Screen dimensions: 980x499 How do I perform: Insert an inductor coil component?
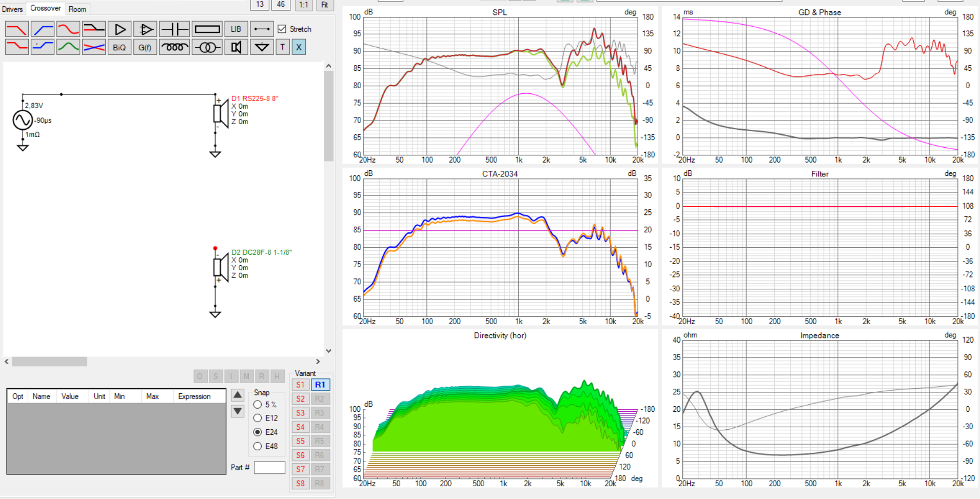(174, 47)
